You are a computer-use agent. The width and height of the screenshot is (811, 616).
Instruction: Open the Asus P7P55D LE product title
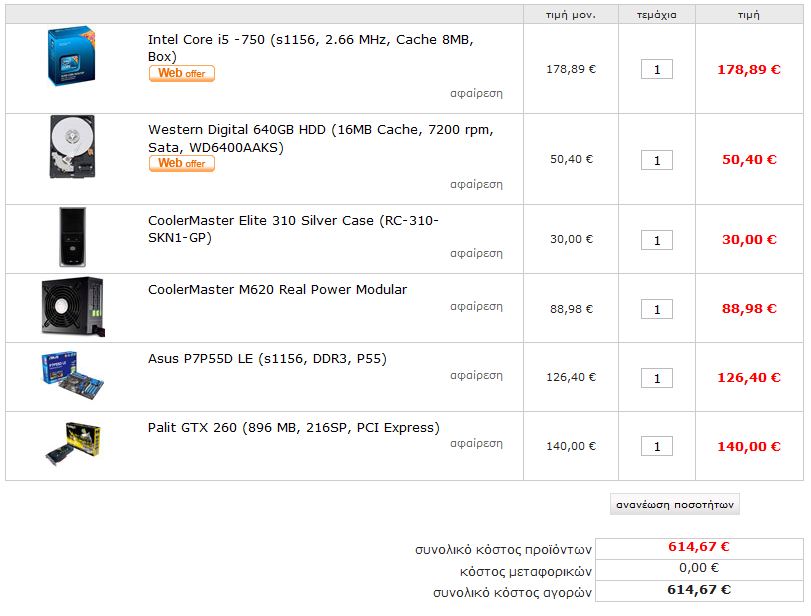pyautogui.click(x=267, y=358)
